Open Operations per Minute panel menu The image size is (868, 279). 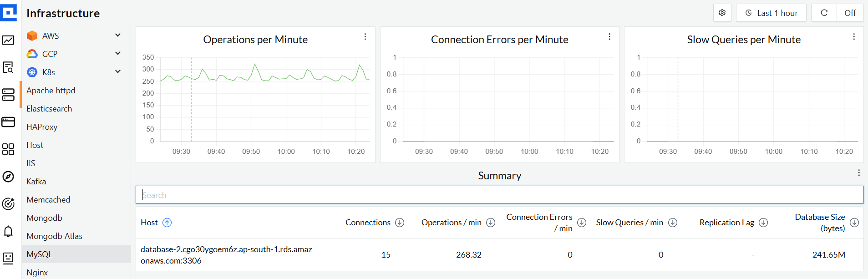tap(365, 36)
